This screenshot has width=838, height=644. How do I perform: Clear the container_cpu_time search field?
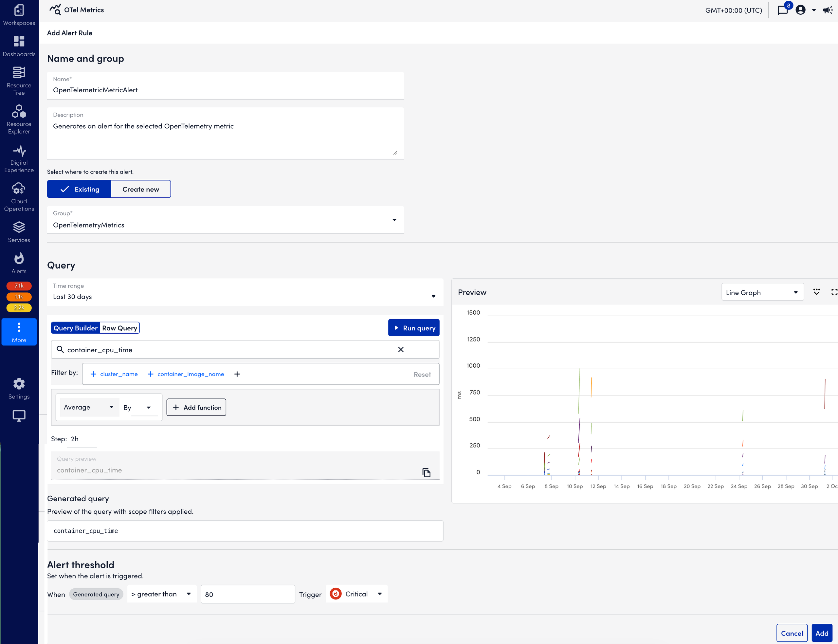pos(401,349)
